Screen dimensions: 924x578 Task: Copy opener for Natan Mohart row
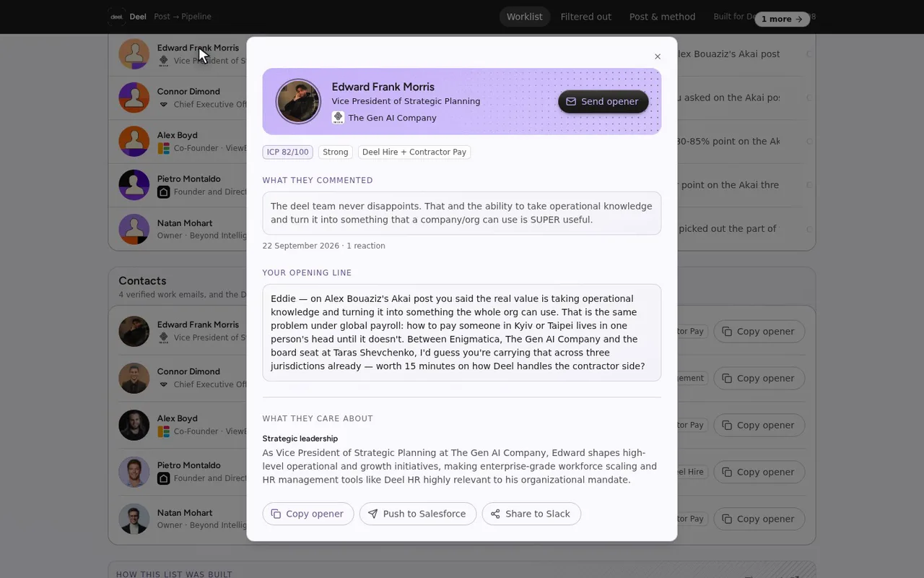(x=759, y=519)
